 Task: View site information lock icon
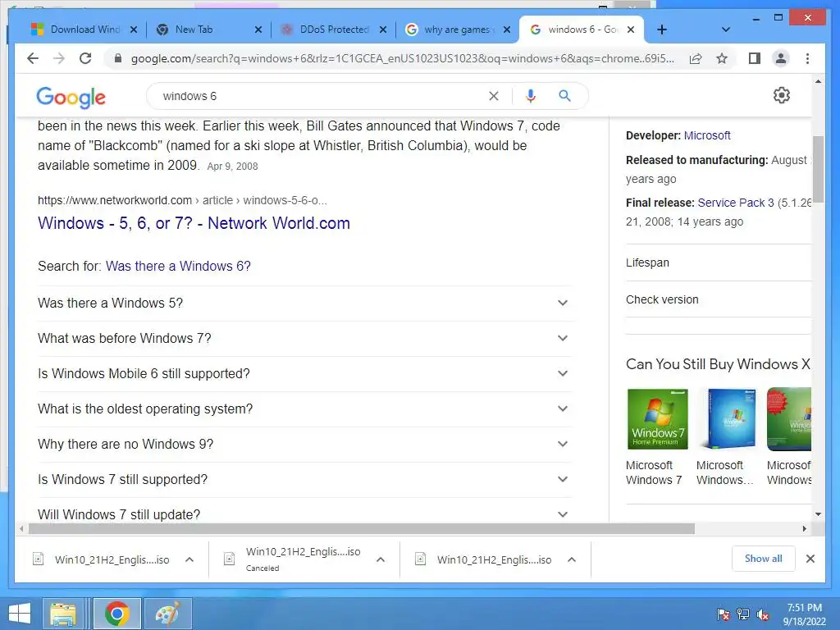[x=118, y=58]
